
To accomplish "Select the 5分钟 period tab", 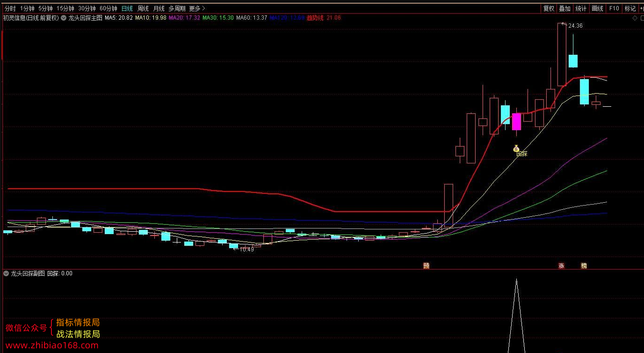I will pos(45,8).
